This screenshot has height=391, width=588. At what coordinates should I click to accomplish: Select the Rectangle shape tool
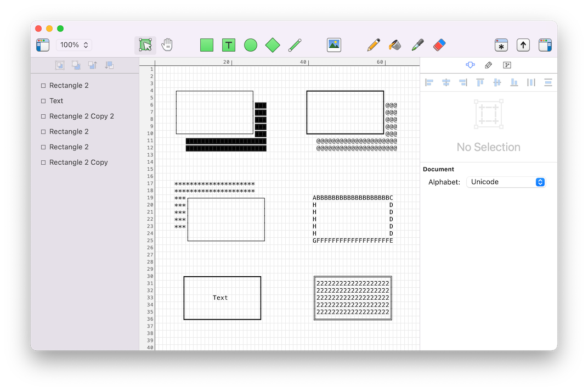point(207,45)
